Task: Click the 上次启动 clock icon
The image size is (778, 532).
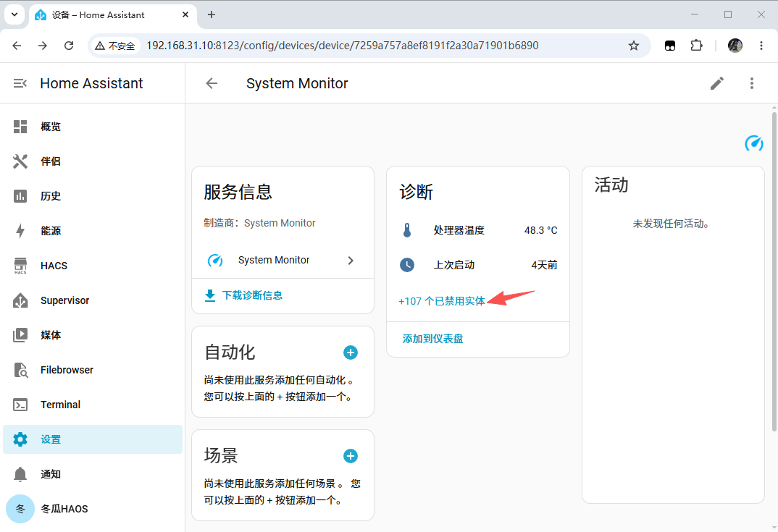Action: [407, 265]
